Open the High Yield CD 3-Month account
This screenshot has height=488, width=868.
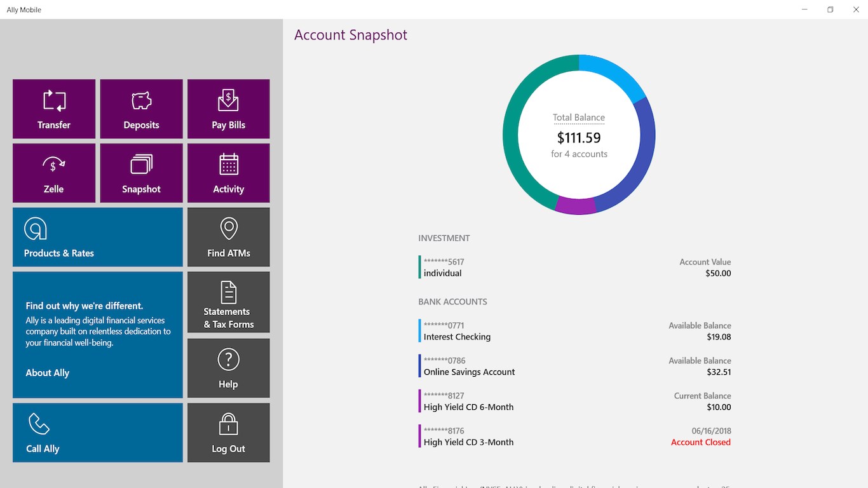pos(574,436)
